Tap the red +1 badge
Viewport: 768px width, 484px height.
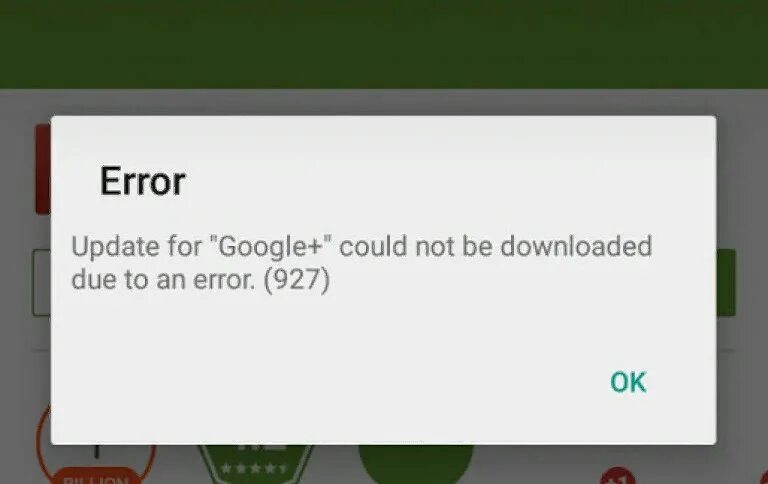click(x=618, y=476)
